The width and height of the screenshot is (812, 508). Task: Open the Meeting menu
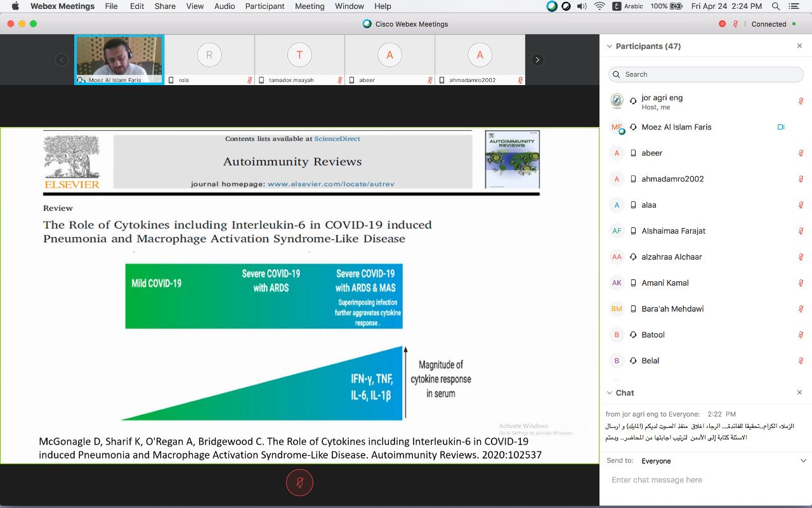point(310,6)
